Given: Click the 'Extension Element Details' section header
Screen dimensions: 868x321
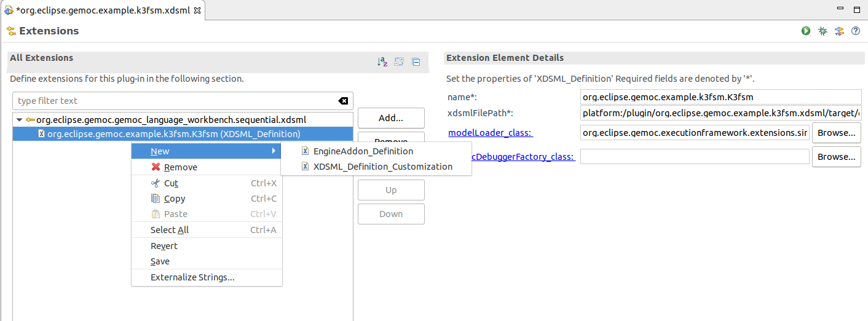Looking at the screenshot, I should [x=505, y=58].
